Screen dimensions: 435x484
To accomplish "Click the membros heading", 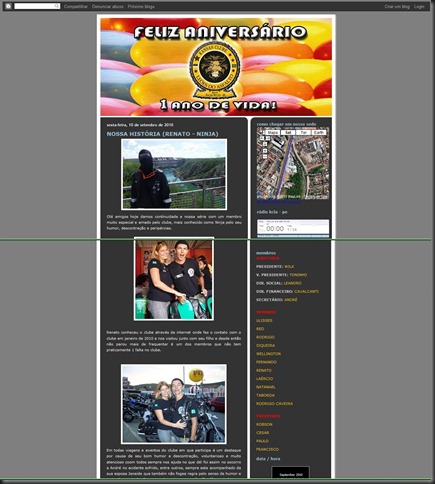I will [266, 253].
